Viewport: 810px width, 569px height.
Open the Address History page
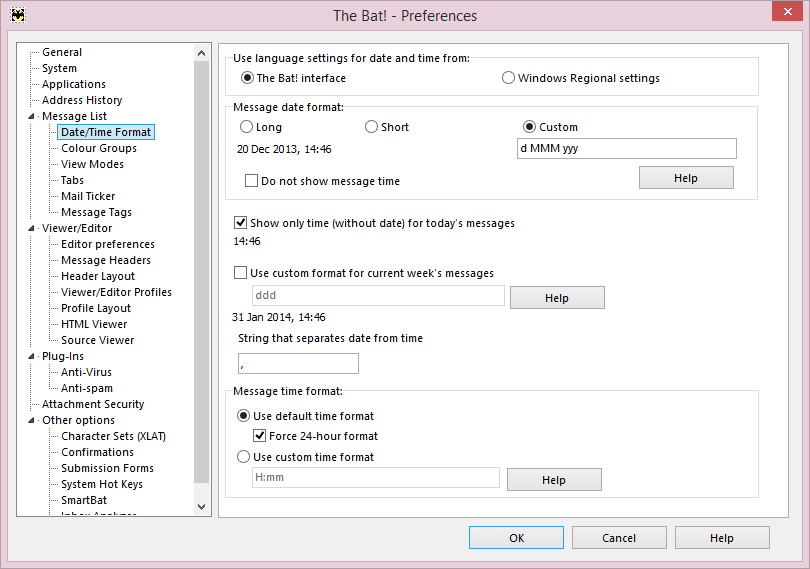(x=82, y=100)
